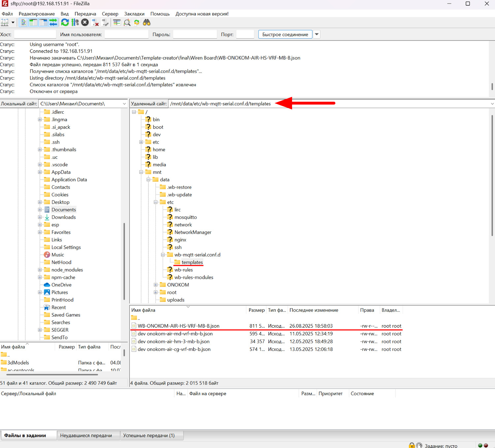The image size is (495, 448).
Task: Expand the AppData folder in local tree
Action: coord(40,172)
